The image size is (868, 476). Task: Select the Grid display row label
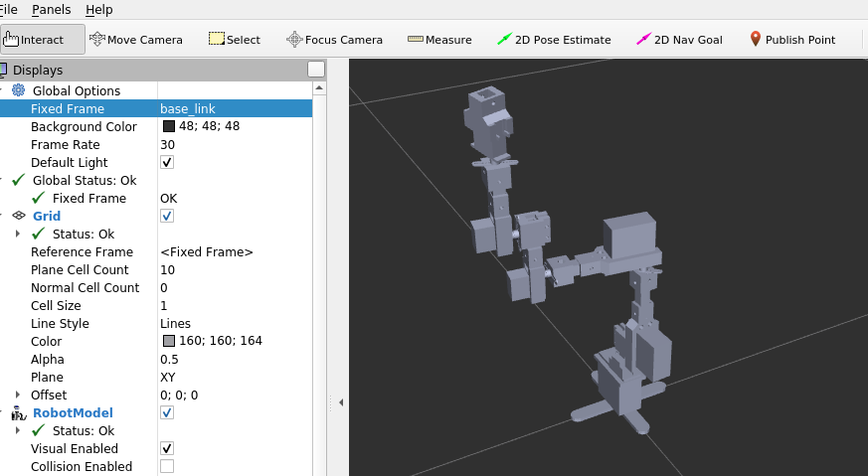[x=47, y=216]
